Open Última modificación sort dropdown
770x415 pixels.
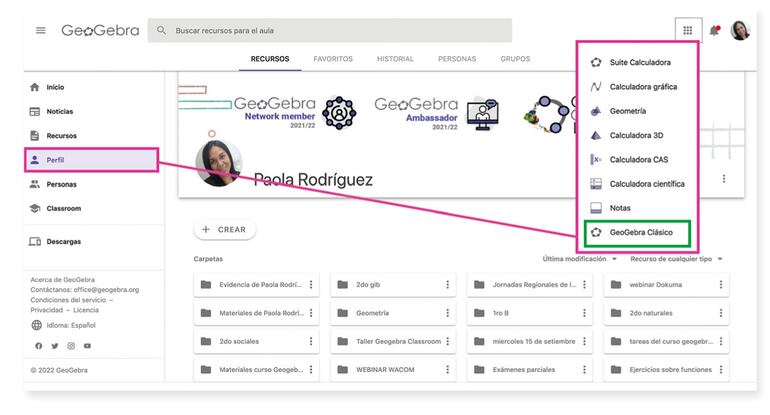(579, 259)
